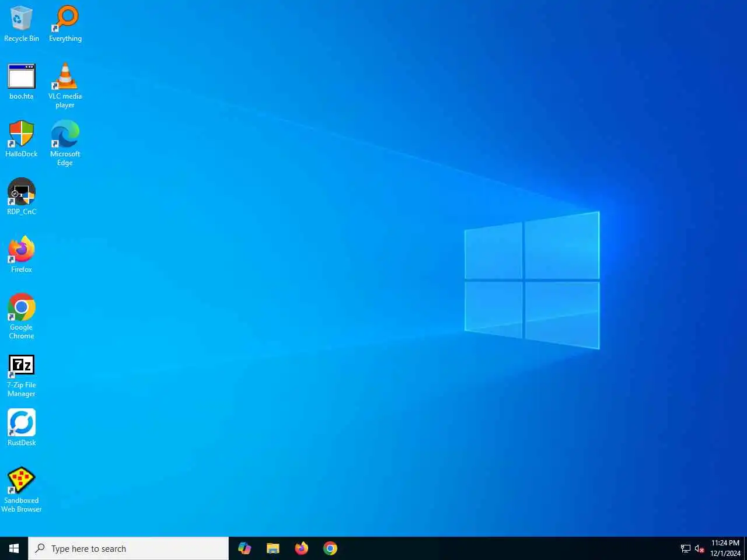The width and height of the screenshot is (747, 560).
Task: Select the Google Chrome desktop shortcut
Action: [x=22, y=317]
